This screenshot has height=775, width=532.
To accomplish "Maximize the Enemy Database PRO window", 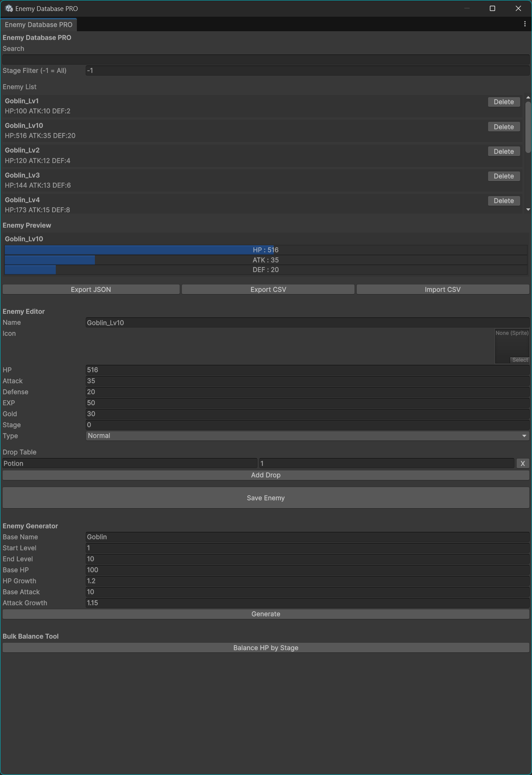I will [x=492, y=8].
